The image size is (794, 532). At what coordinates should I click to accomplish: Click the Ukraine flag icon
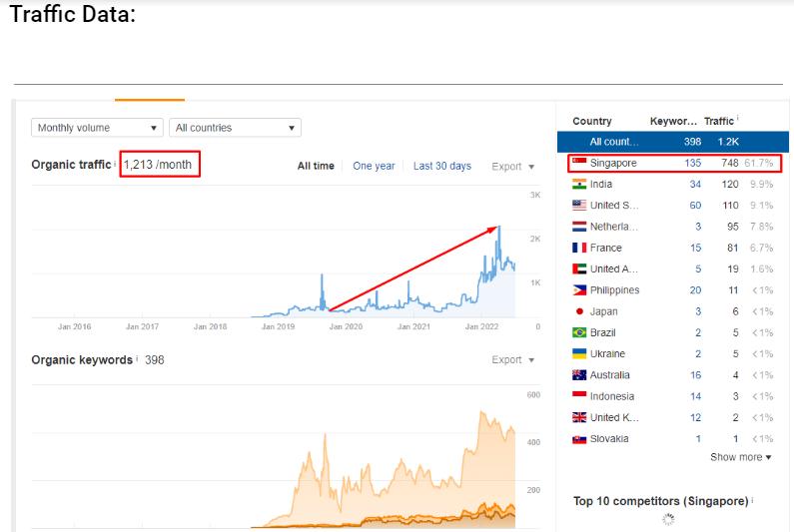click(579, 353)
